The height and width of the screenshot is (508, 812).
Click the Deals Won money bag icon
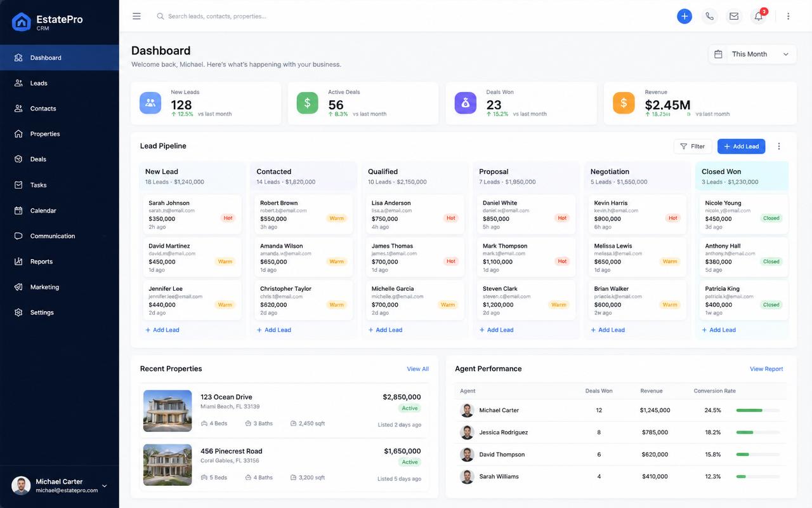[x=466, y=103]
